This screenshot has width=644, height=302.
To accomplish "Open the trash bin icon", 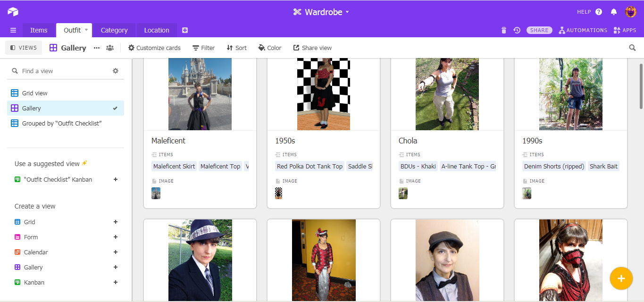I will coord(503,30).
